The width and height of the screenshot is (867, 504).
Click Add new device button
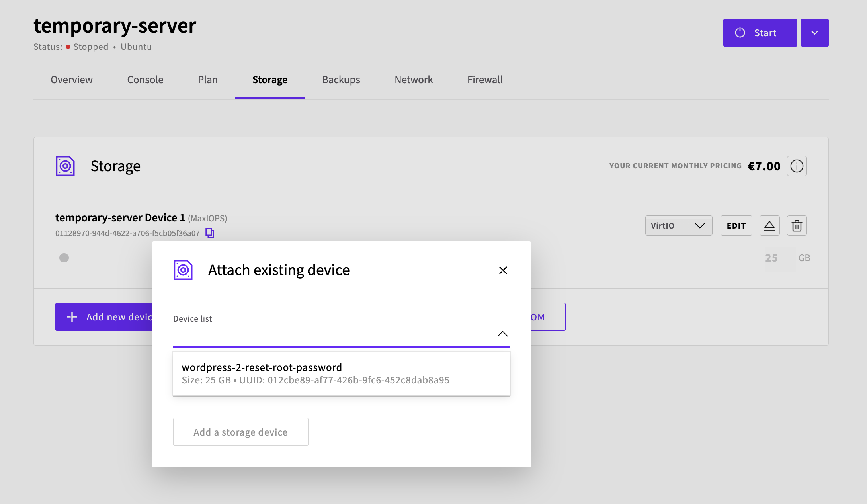click(104, 317)
